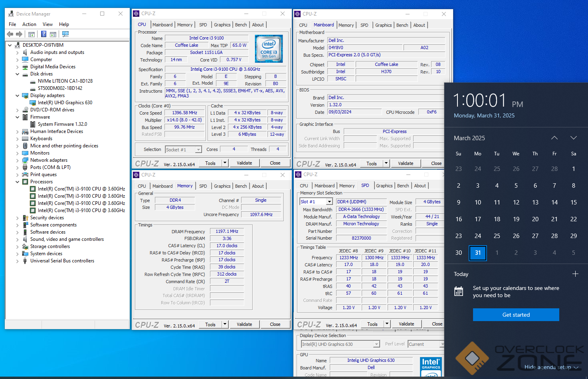Image resolution: width=588 pixels, height=379 pixels.
Task: Expand the Network adapters tree node
Action: click(x=17, y=160)
